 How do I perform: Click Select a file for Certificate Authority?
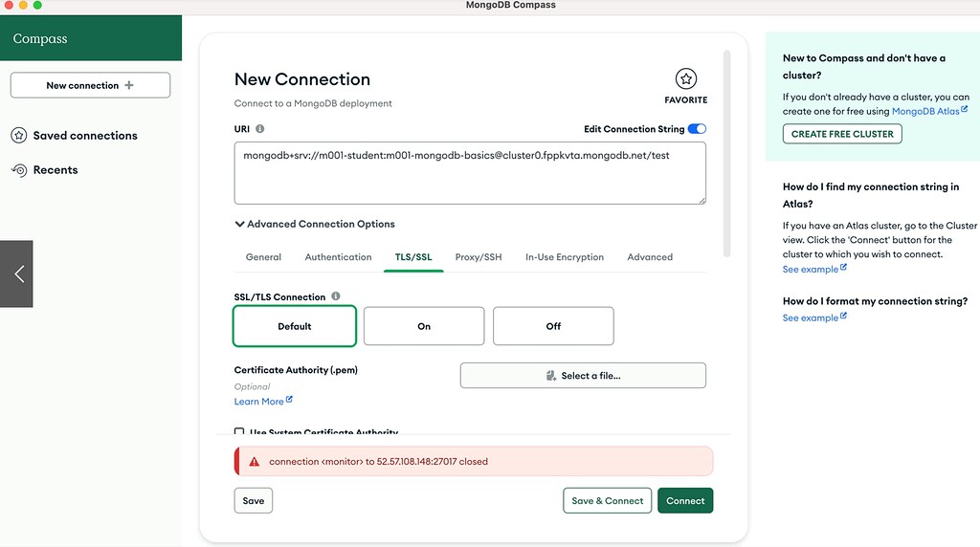click(x=583, y=376)
